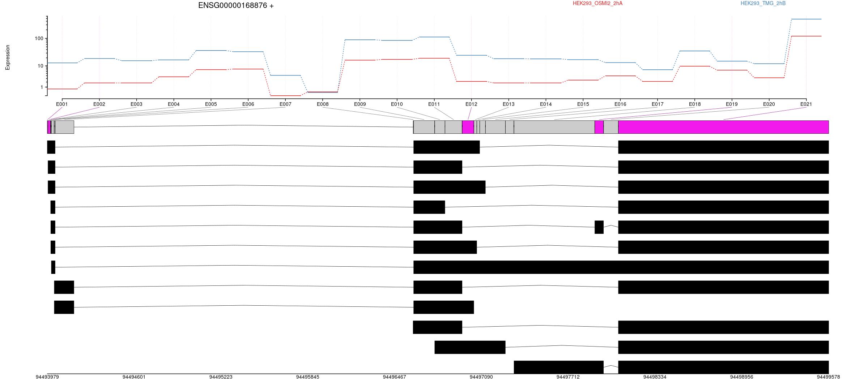
Task: Click exon label E017
Action: [x=658, y=104]
